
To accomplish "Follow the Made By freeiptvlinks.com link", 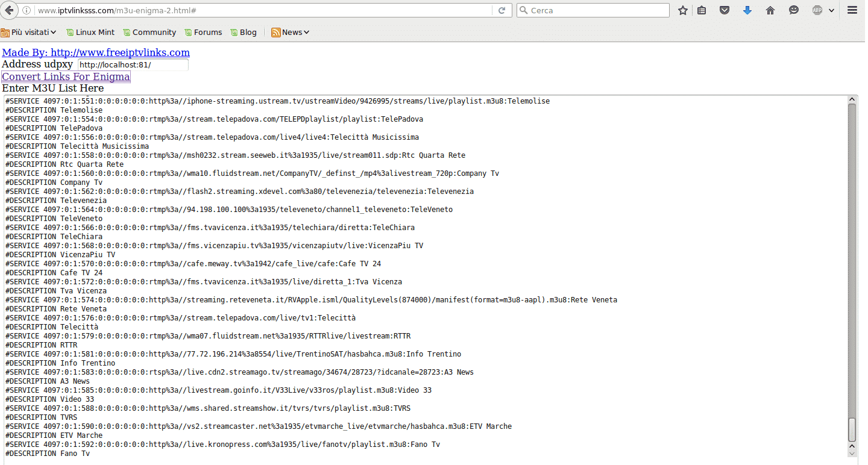I will click(96, 52).
